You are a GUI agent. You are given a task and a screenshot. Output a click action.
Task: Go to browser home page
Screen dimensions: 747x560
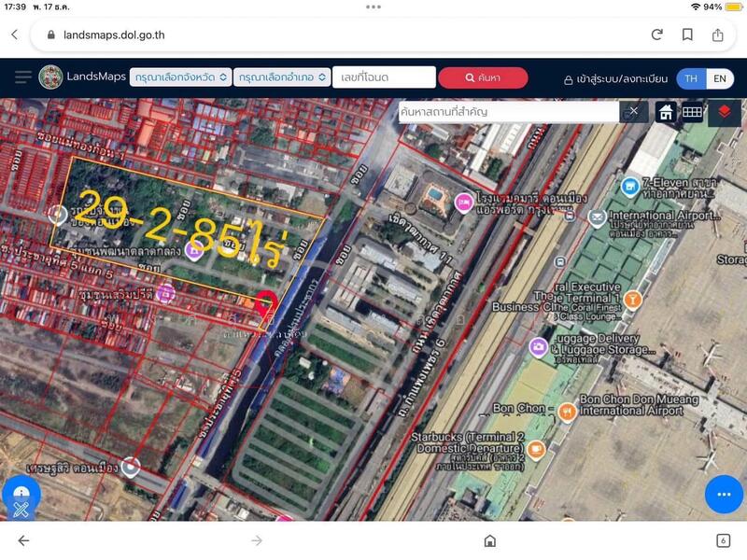pyautogui.click(x=489, y=540)
